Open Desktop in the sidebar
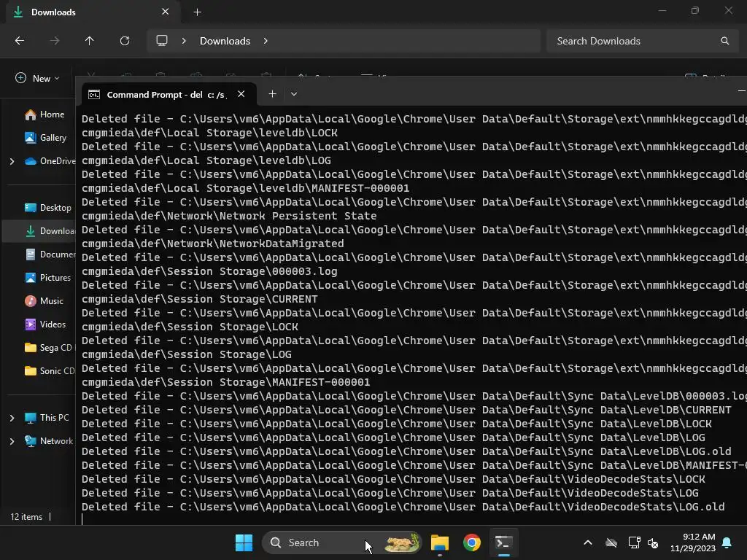This screenshot has height=560, width=747. click(x=47, y=208)
